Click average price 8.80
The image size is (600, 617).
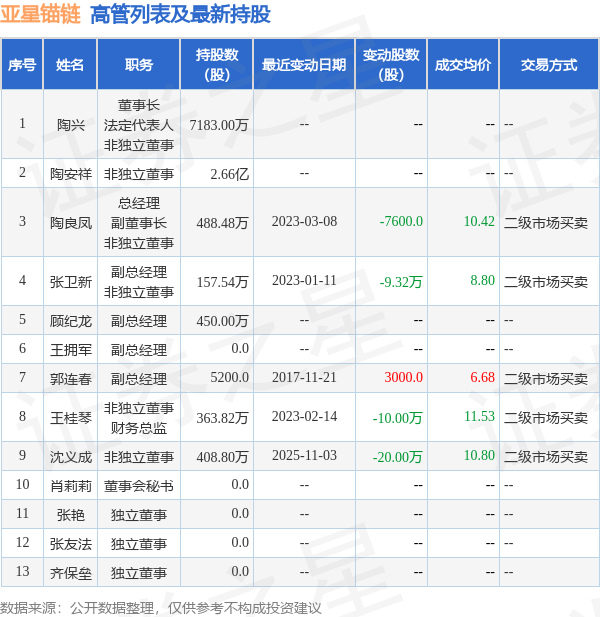point(482,280)
